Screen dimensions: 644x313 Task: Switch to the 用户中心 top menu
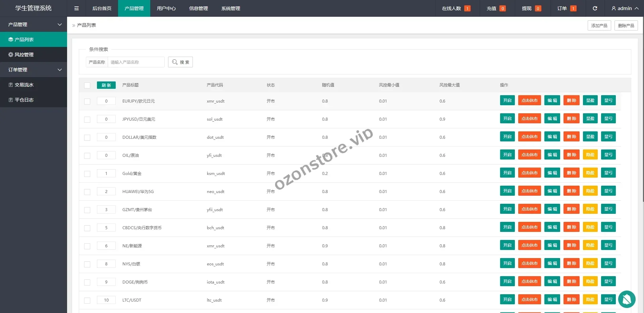click(x=166, y=8)
